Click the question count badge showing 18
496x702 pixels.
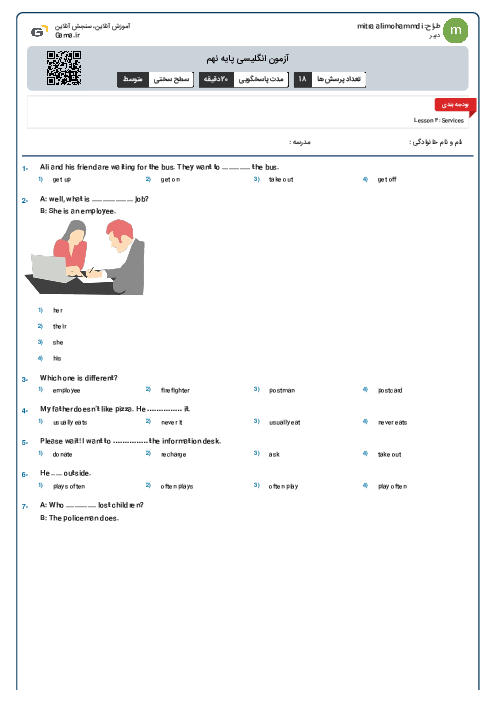(x=330, y=79)
